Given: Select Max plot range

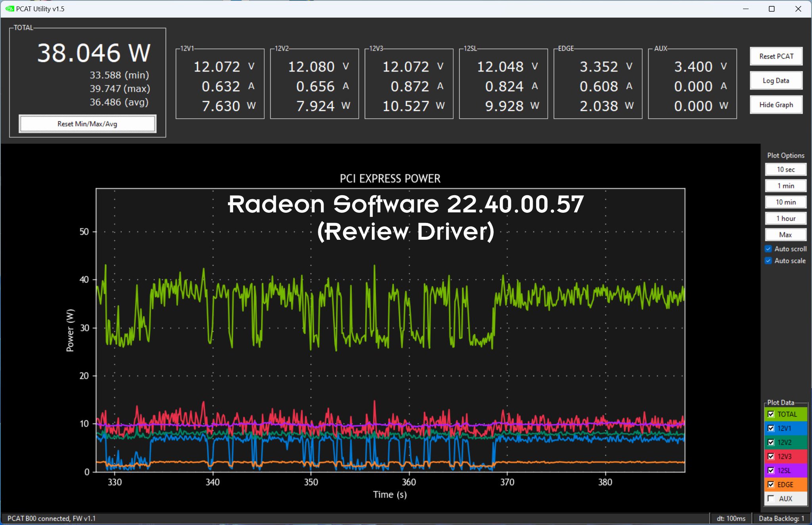Looking at the screenshot, I should click(x=785, y=235).
